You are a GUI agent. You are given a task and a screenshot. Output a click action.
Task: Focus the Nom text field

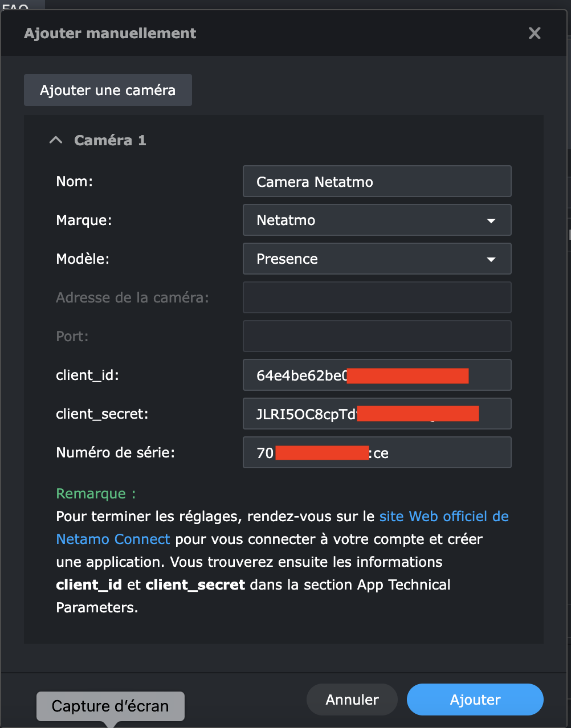(377, 182)
